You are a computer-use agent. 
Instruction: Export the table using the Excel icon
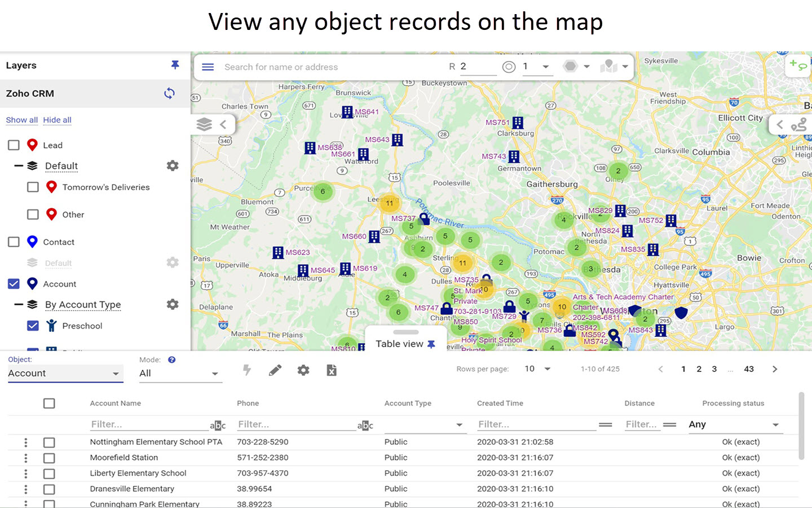coord(331,370)
